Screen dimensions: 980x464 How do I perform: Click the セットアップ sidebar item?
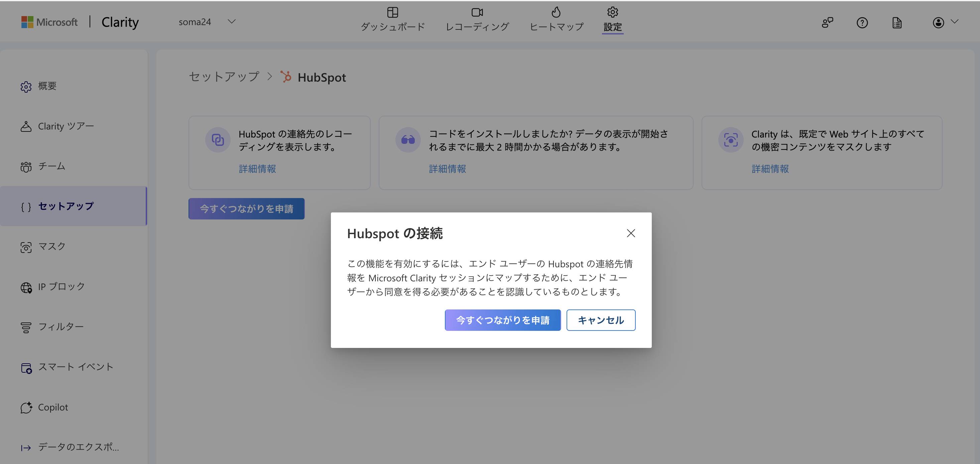[x=65, y=206]
